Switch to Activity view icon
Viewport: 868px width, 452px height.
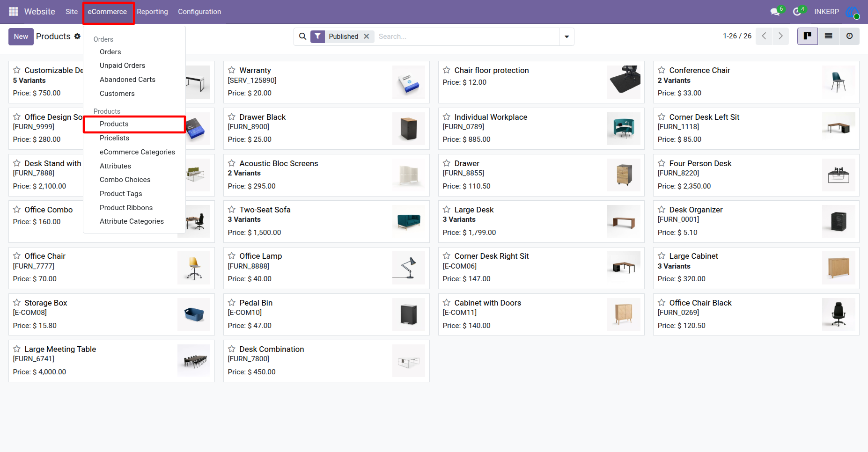click(849, 36)
